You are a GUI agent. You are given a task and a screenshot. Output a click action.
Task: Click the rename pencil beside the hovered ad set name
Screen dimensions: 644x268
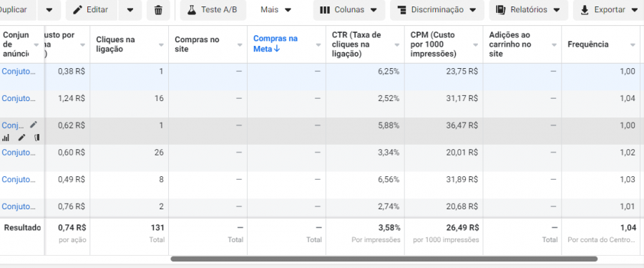coord(34,125)
